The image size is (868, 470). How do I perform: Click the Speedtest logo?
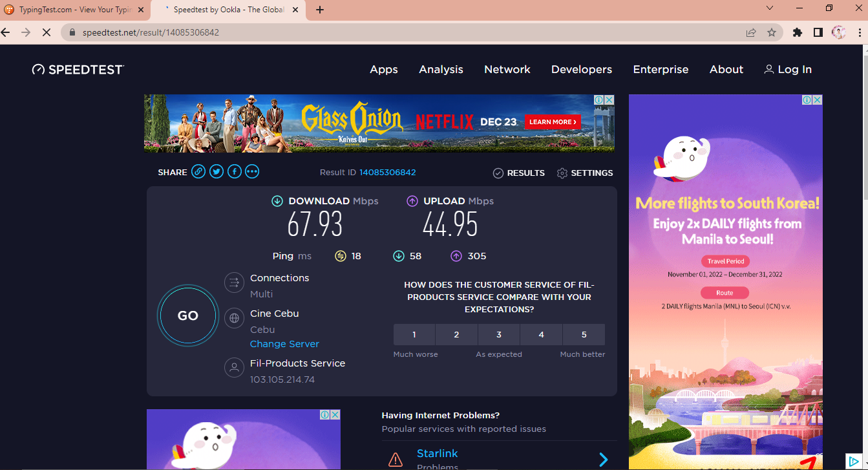click(x=78, y=69)
